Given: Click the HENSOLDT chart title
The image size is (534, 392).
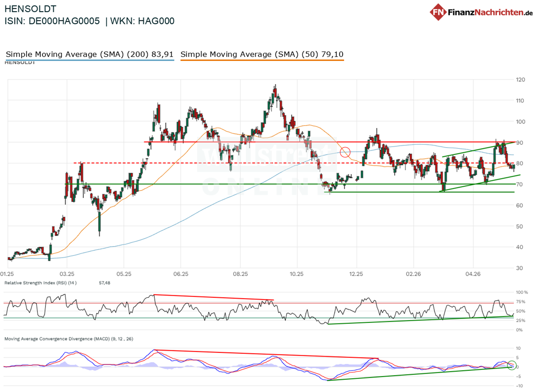Looking at the screenshot, I should coord(30,8).
